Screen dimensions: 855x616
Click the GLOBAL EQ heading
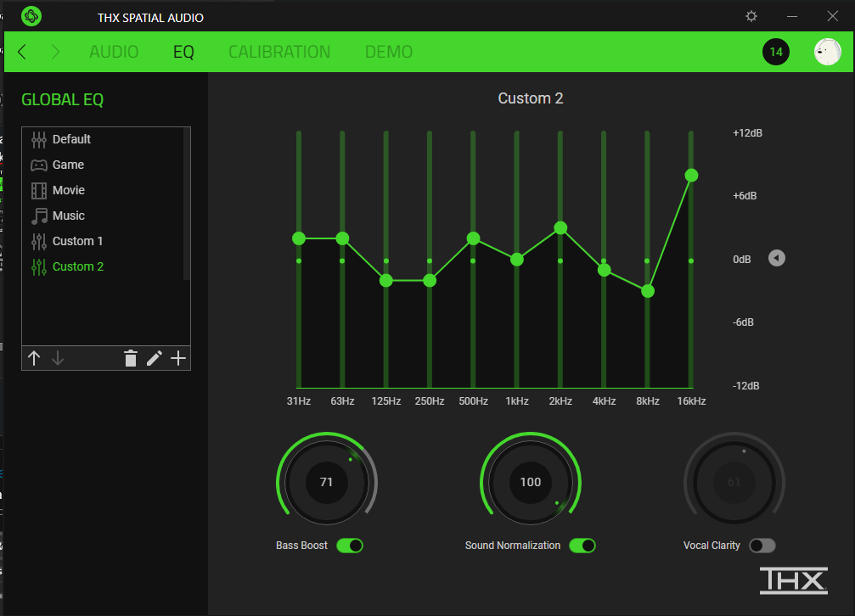62,100
